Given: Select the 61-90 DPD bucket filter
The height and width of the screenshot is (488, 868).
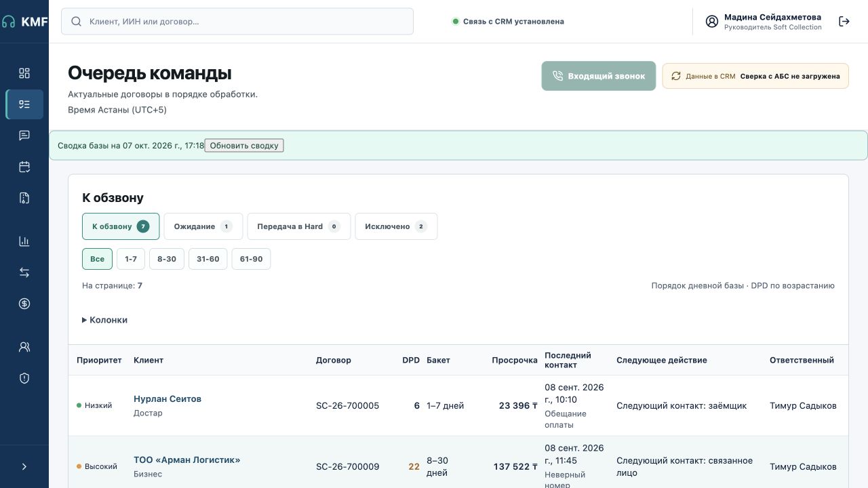Looking at the screenshot, I should [x=251, y=259].
